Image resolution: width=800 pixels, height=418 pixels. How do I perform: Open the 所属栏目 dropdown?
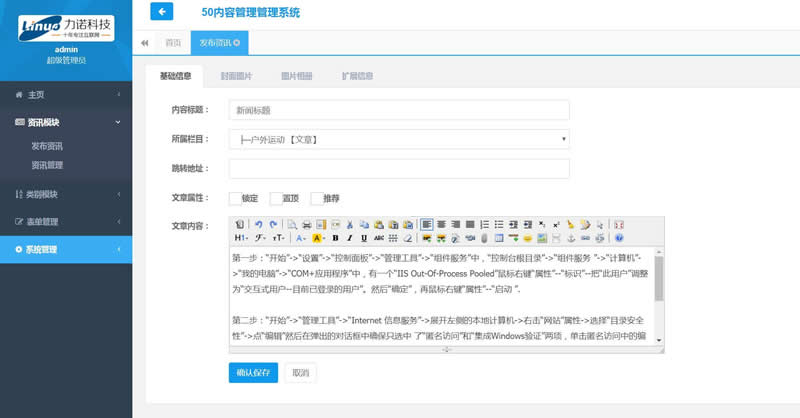click(399, 139)
